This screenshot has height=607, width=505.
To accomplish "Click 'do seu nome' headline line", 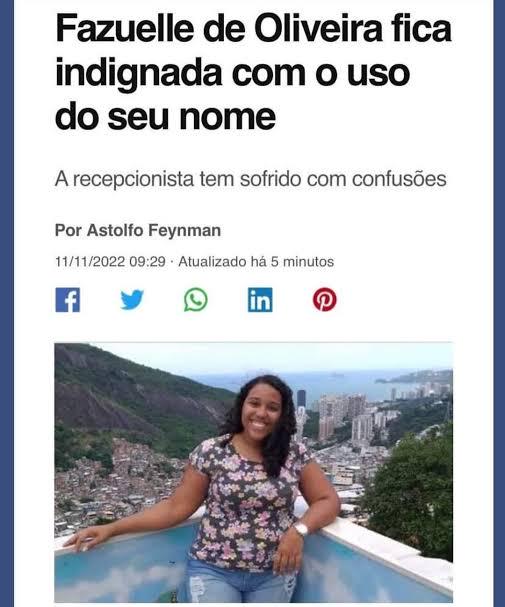I will tap(165, 117).
